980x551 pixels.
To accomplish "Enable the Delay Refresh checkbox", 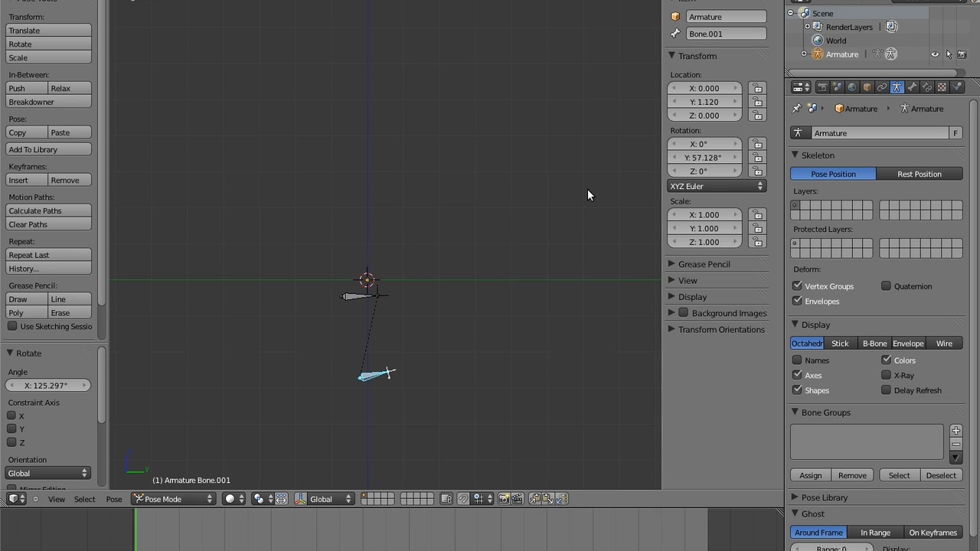I will click(886, 390).
